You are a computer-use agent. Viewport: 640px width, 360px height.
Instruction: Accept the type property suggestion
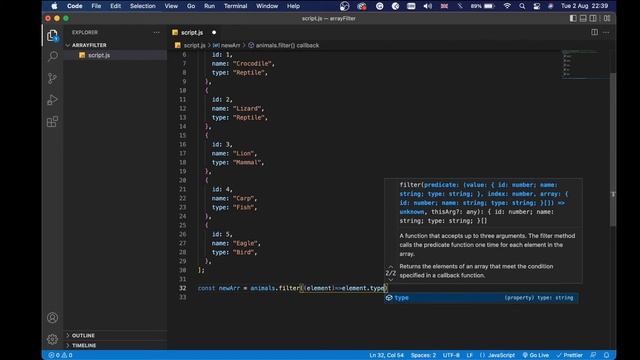(x=481, y=298)
